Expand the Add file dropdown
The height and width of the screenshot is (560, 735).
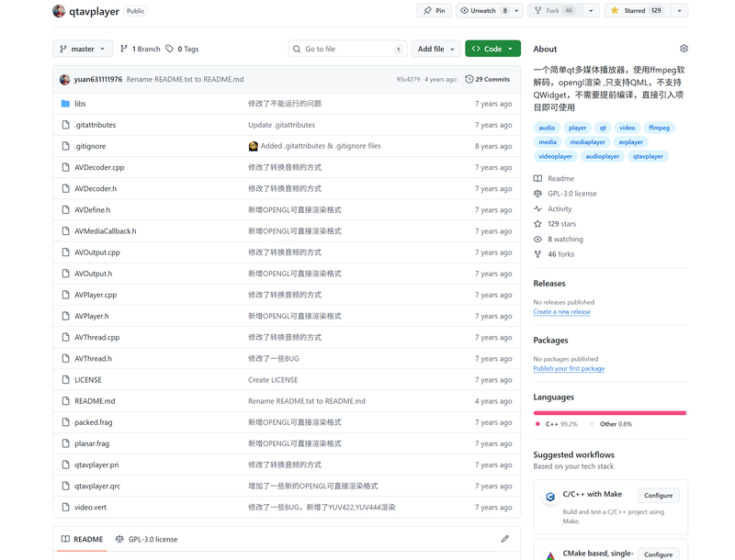[x=435, y=49]
